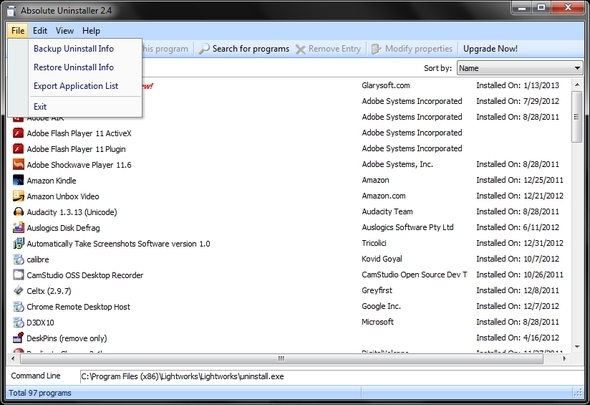Click Total 97 programs status text

(x=40, y=393)
